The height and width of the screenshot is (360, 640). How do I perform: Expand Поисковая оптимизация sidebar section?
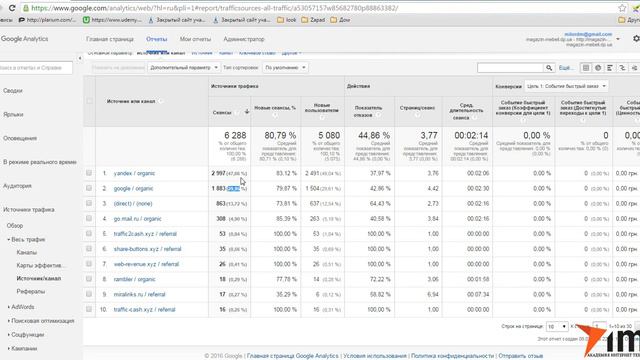point(42,321)
